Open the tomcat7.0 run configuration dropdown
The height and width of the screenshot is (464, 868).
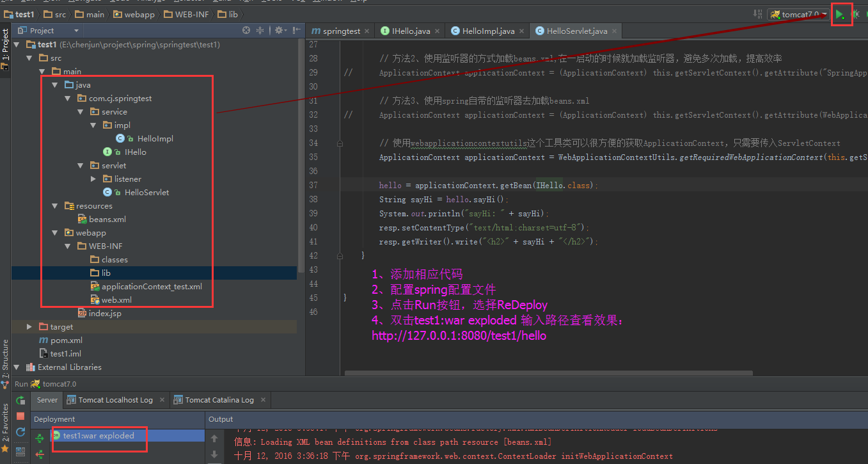(x=798, y=14)
